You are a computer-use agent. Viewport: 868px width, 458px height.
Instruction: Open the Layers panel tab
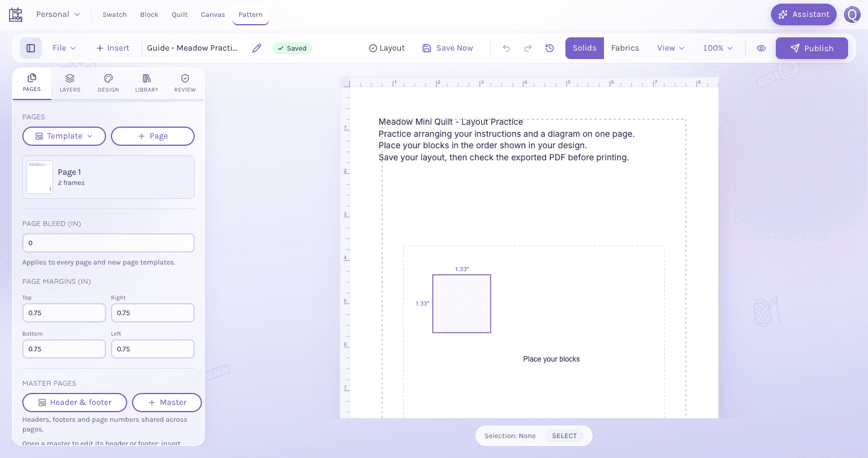(x=70, y=83)
